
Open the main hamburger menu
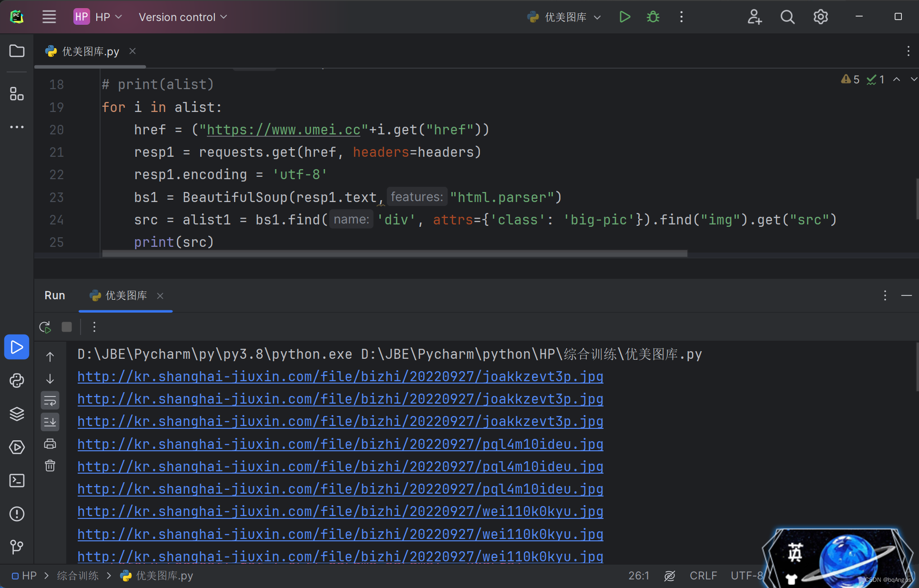(49, 17)
